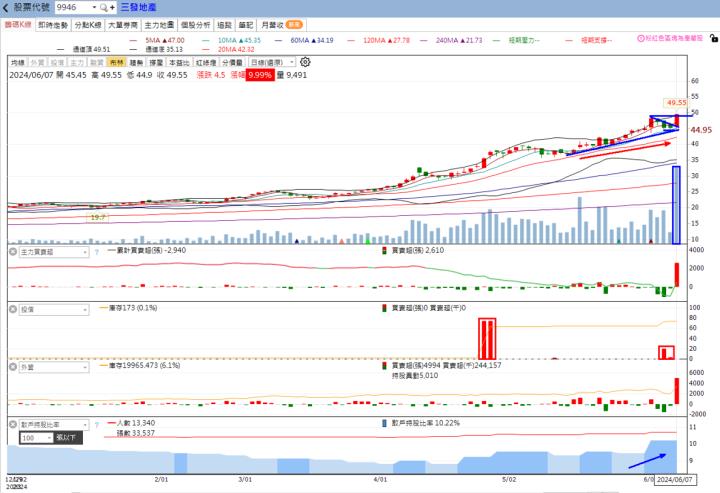Toggle the 外資 overlay button in chart toolbar
Viewport: 720px width, 493px height.
coord(37,62)
